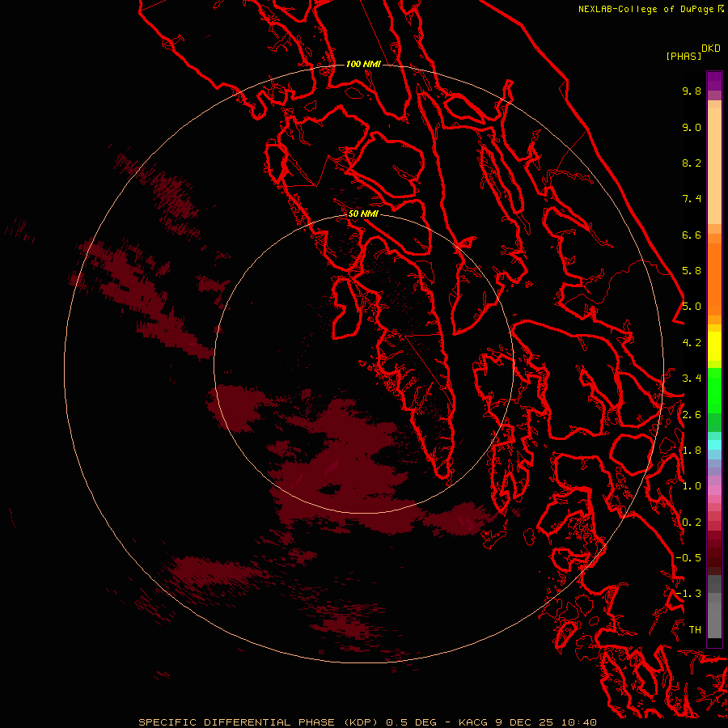The image size is (728, 728).
Task: Click the 2.6 value on the color scale
Action: pos(692,415)
